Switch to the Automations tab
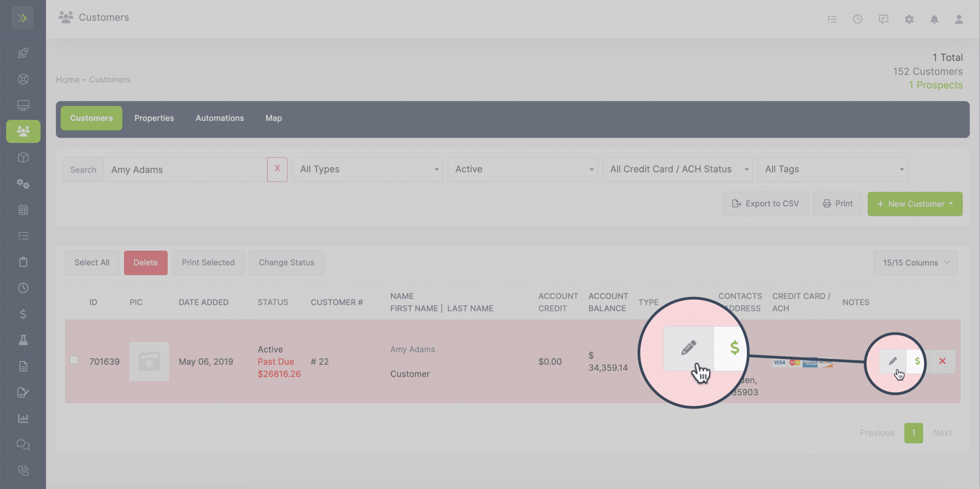Viewport: 980px width, 489px height. (x=220, y=118)
